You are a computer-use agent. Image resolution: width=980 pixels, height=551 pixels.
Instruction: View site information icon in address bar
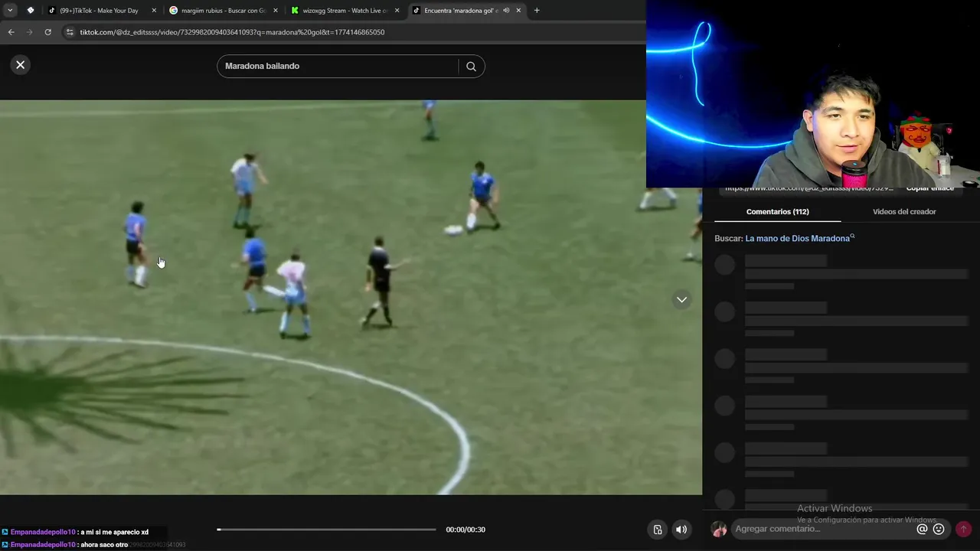click(x=70, y=32)
